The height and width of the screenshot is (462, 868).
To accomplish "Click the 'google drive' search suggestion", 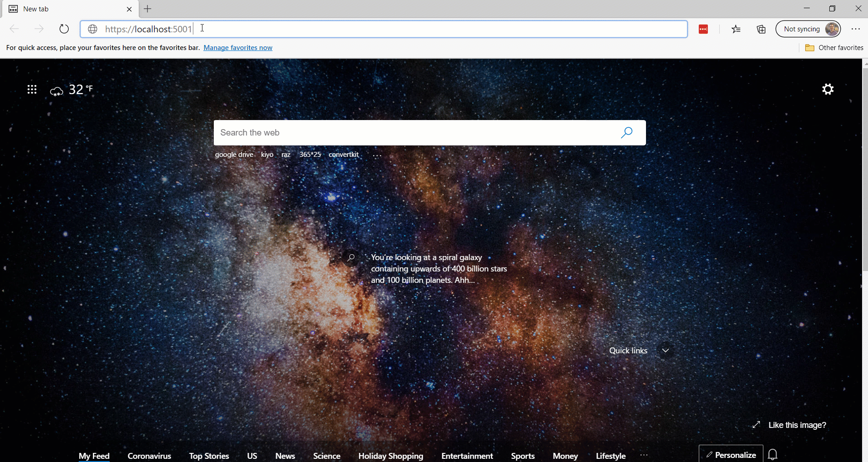I will 234,154.
